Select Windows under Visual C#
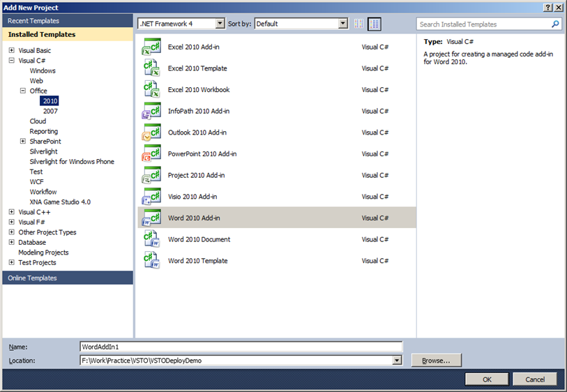 tap(43, 71)
